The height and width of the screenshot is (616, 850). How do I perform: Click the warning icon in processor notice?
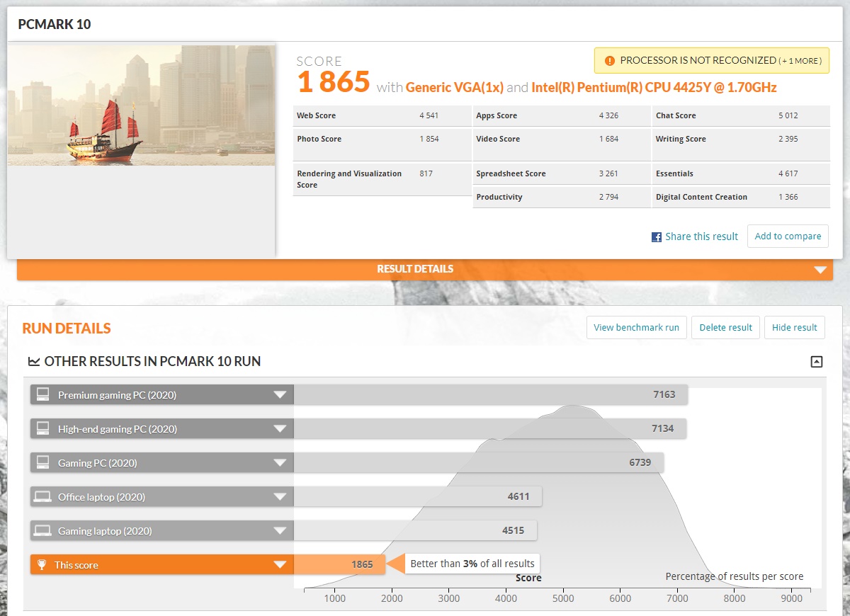(x=609, y=61)
